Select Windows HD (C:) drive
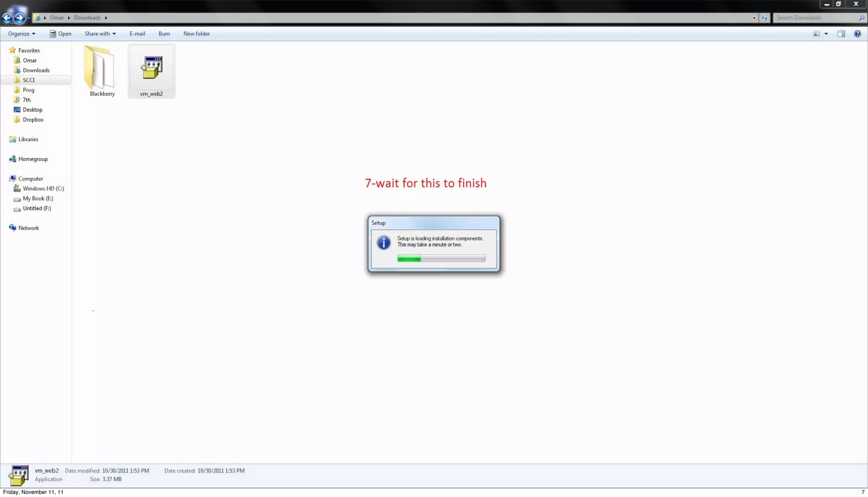The image size is (868, 497). click(x=43, y=189)
